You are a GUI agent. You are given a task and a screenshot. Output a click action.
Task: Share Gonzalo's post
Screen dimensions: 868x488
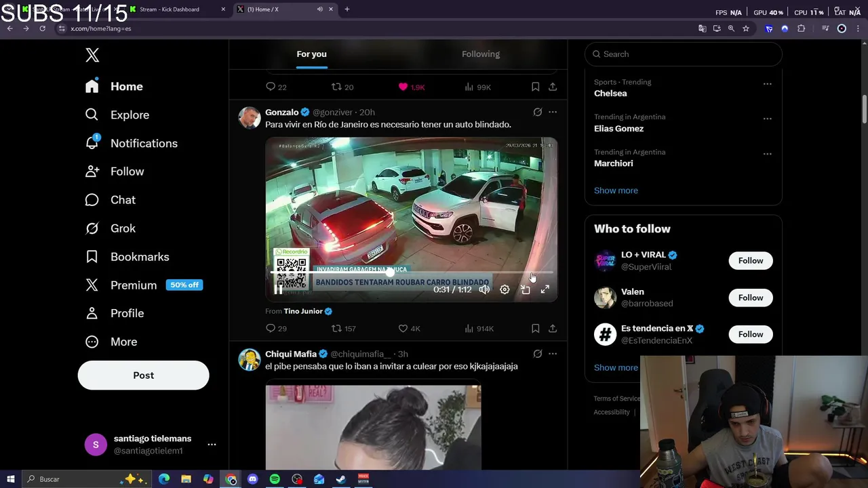tap(553, 329)
